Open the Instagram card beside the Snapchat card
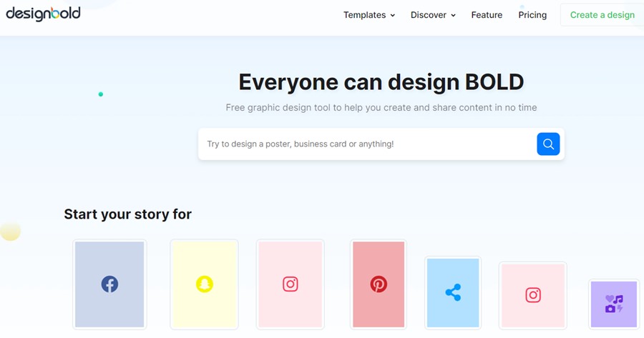Screen dimensions: 644x338 tap(291, 284)
